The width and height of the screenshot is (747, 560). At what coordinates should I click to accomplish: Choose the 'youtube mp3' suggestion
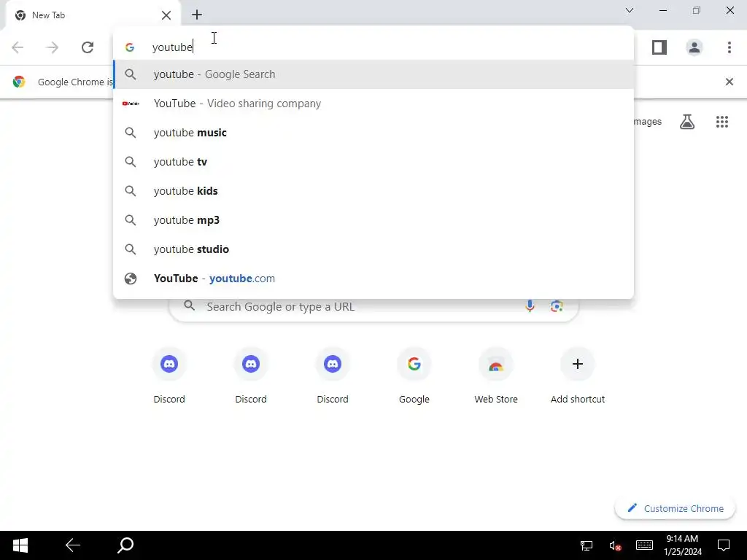click(x=373, y=220)
